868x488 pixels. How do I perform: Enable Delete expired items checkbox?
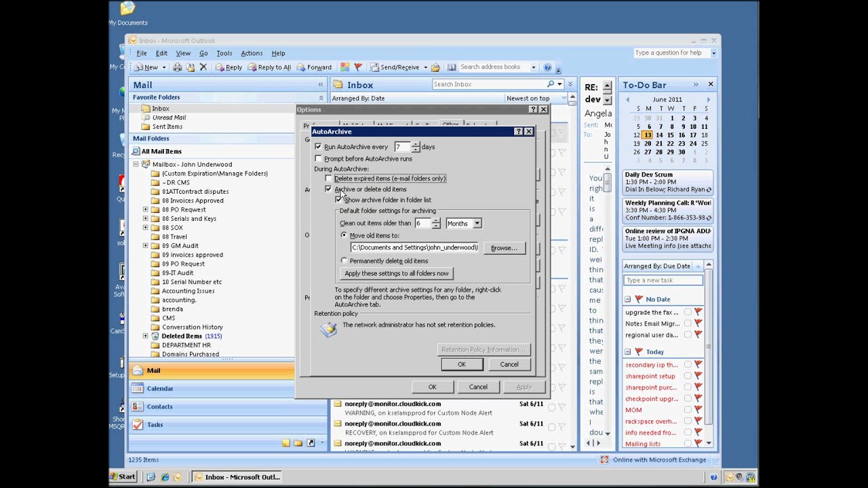(328, 179)
